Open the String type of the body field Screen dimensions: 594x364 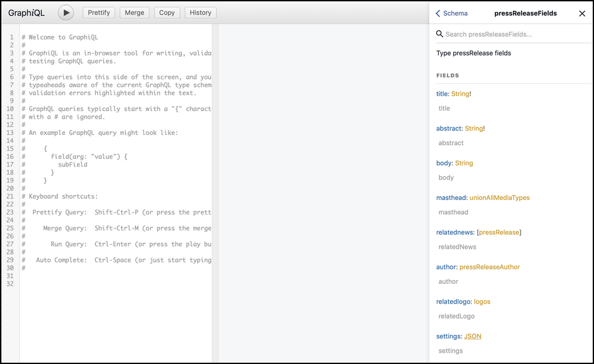click(x=464, y=163)
